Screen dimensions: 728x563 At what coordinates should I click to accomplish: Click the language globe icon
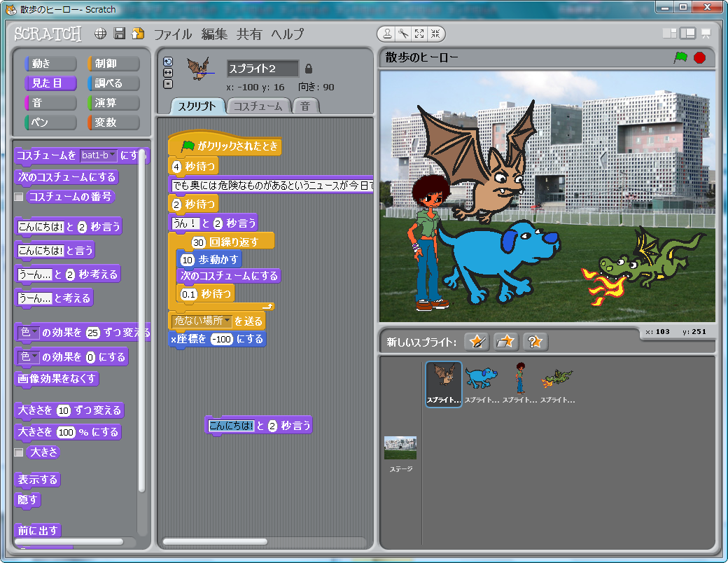tap(100, 34)
